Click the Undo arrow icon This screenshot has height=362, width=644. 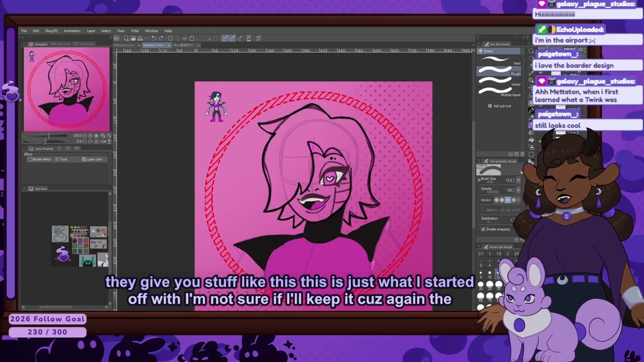point(153,38)
